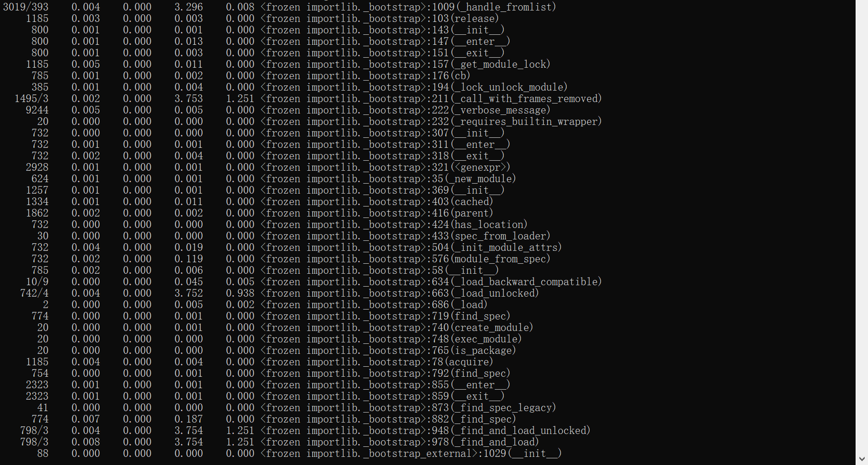The height and width of the screenshot is (465, 868).
Task: Click the _new_module function text
Action: click(480, 179)
